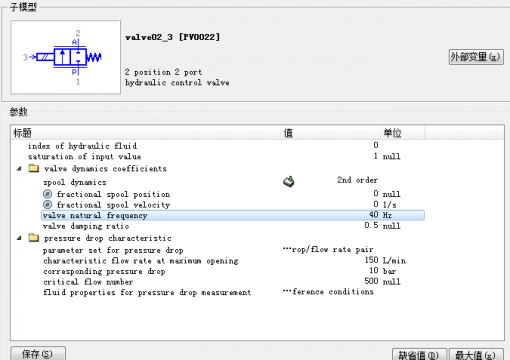This screenshot has height=360, width=510.
Task: Edit the critical flow number value 500
Action: [371, 281]
